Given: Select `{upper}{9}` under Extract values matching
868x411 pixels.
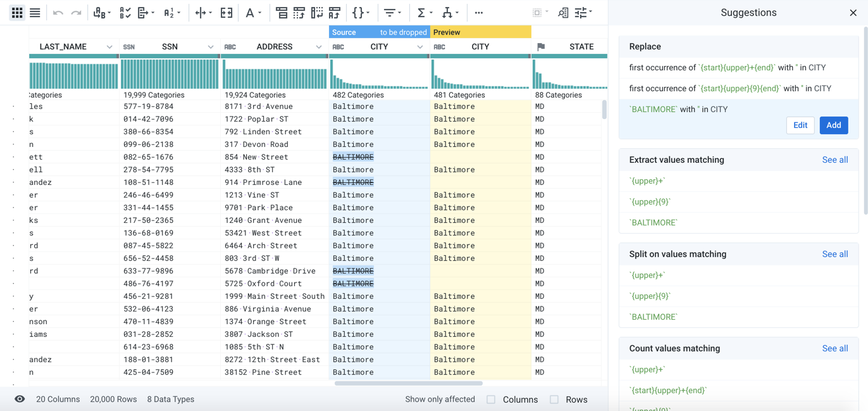Looking at the screenshot, I should tap(738, 202).
